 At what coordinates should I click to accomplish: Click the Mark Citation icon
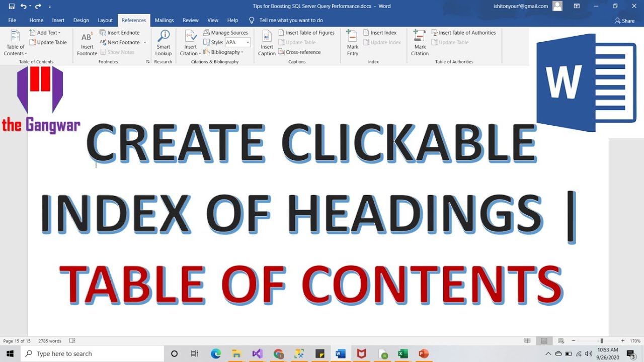(420, 43)
